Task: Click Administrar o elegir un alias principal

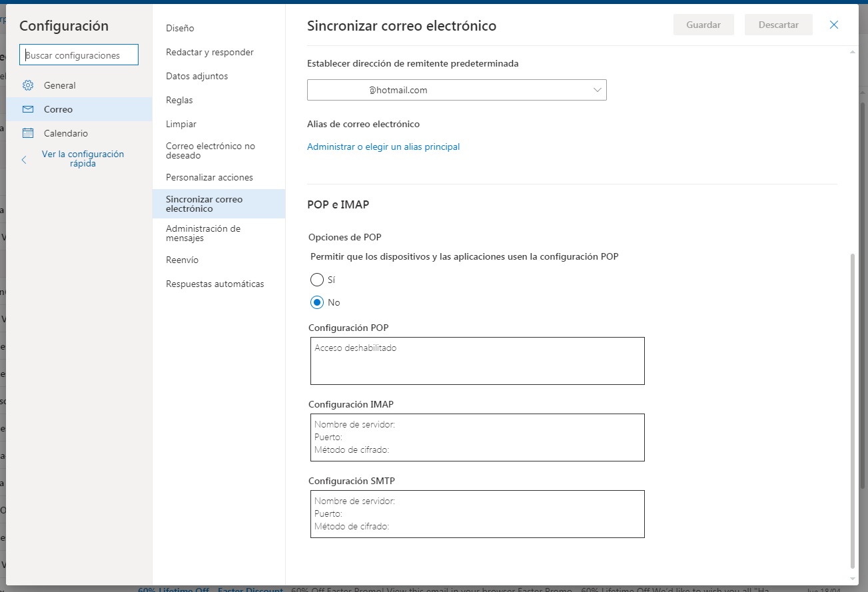Action: tap(384, 147)
